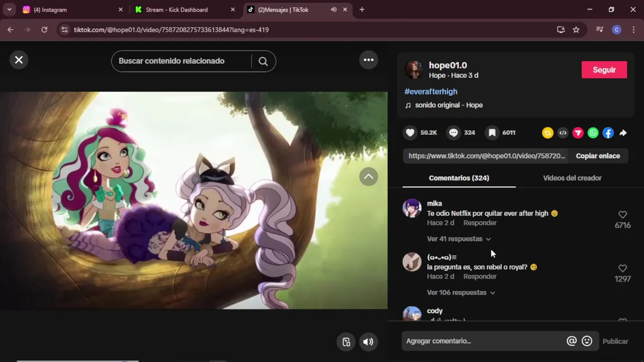Image resolution: width=644 pixels, height=362 pixels.
Task: Click the clip mode icon beside volume
Action: click(x=346, y=342)
